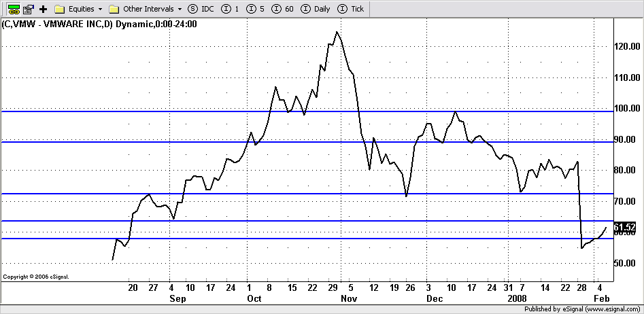This screenshot has height=314, width=644.
Task: Switch to the 1-minute interval
Action: tap(230, 9)
